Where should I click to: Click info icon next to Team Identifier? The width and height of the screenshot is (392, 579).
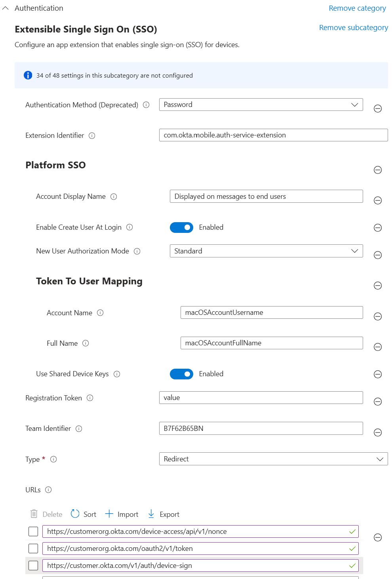pyautogui.click(x=79, y=429)
